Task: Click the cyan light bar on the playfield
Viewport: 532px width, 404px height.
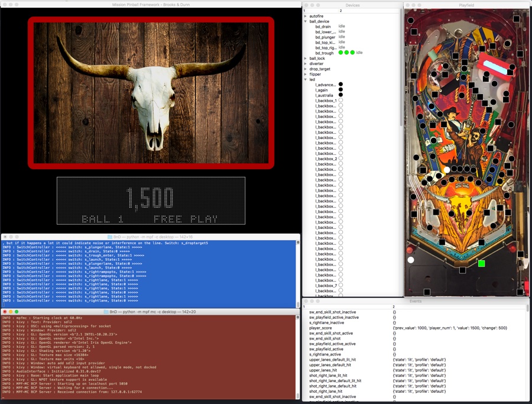Action: [496, 66]
